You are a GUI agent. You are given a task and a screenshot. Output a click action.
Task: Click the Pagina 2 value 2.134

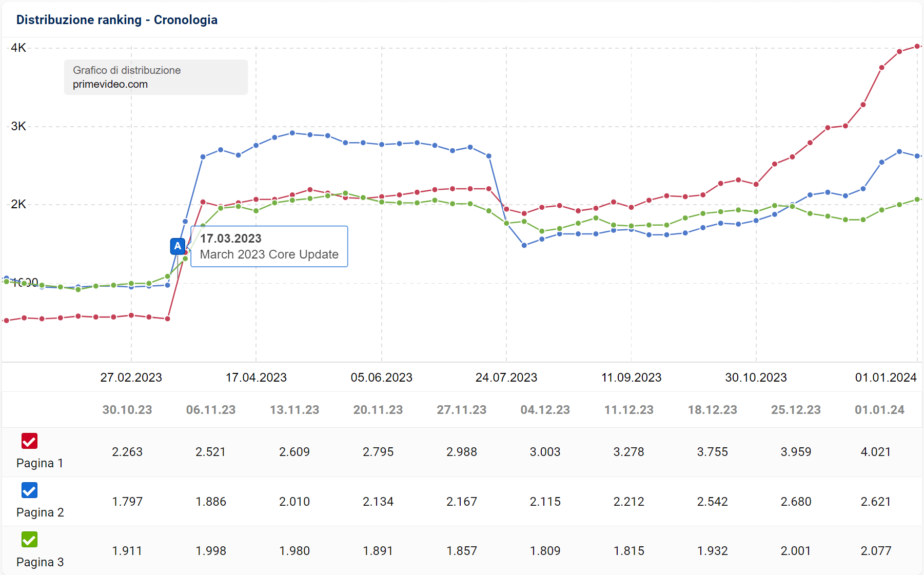(x=378, y=502)
